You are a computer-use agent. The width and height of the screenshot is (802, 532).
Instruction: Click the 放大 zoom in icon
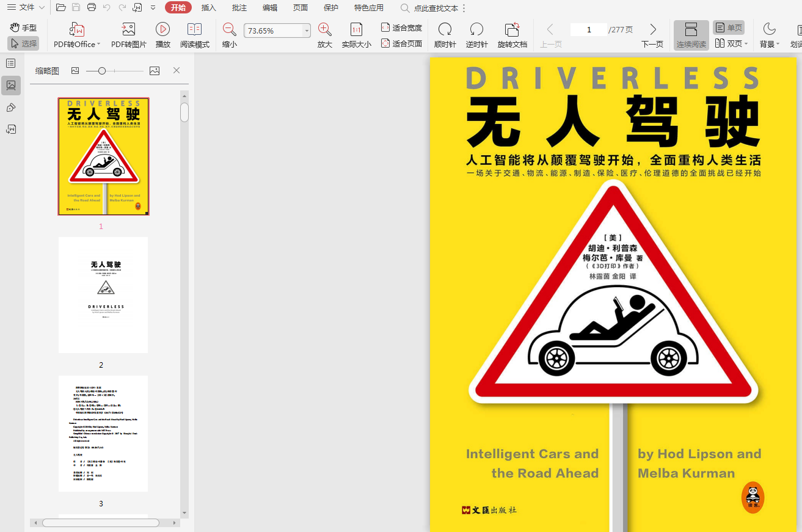(325, 29)
